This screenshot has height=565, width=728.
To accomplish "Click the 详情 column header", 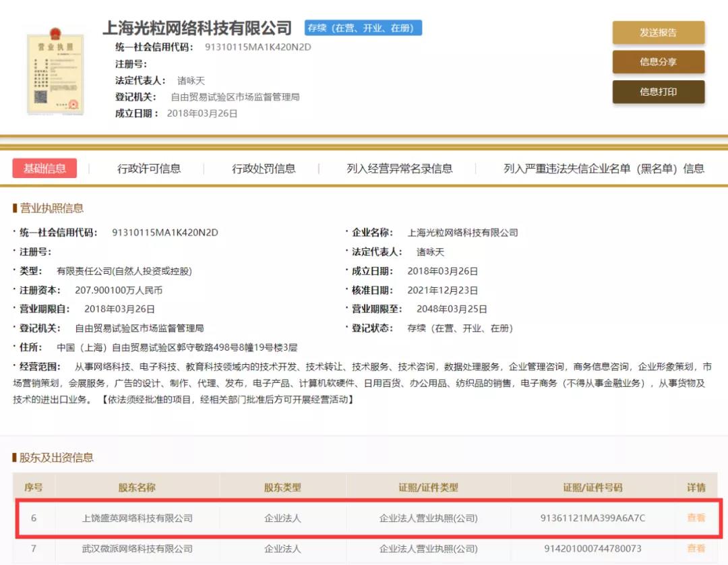I will coord(696,487).
